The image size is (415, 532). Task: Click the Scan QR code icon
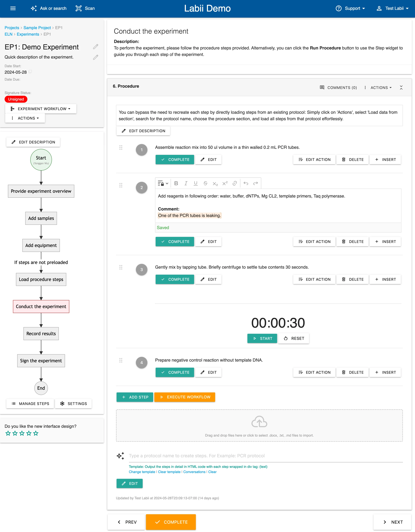[79, 8]
